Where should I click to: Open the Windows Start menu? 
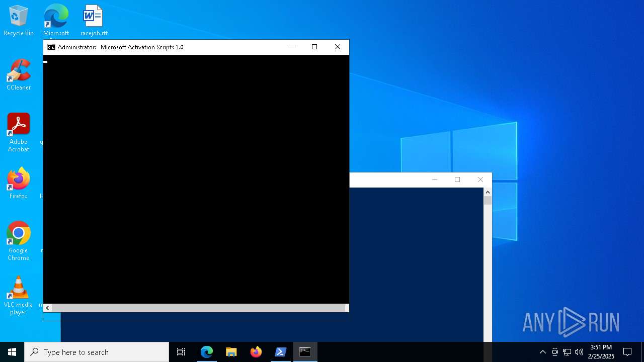point(12,352)
